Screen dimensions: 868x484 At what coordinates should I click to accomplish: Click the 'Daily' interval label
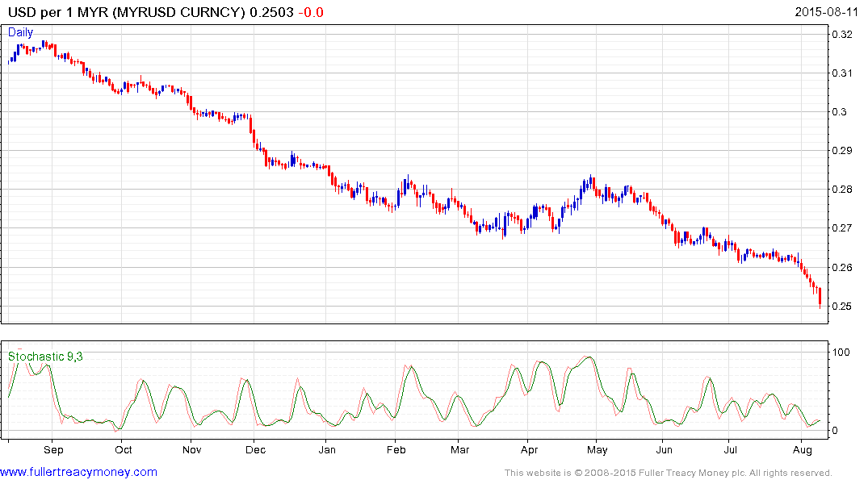[20, 32]
